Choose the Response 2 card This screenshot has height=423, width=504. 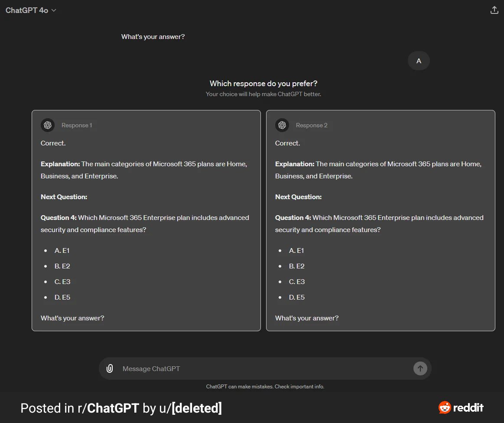380,221
